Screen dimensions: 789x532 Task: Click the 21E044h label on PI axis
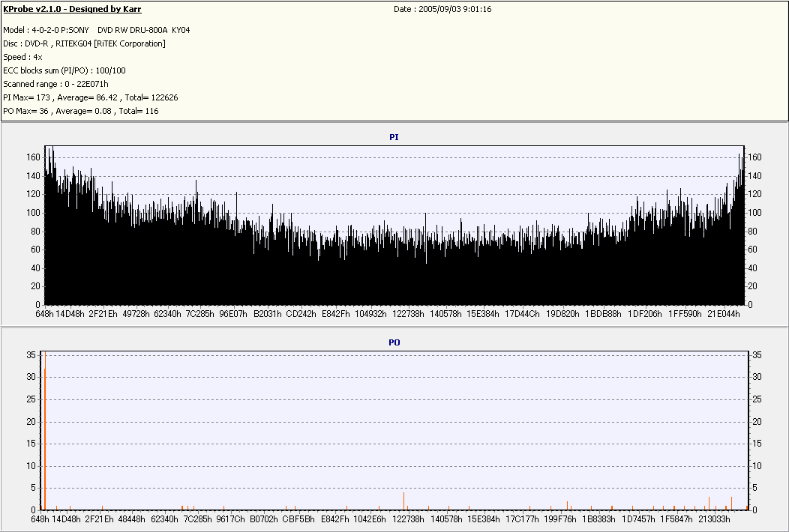[724, 314]
